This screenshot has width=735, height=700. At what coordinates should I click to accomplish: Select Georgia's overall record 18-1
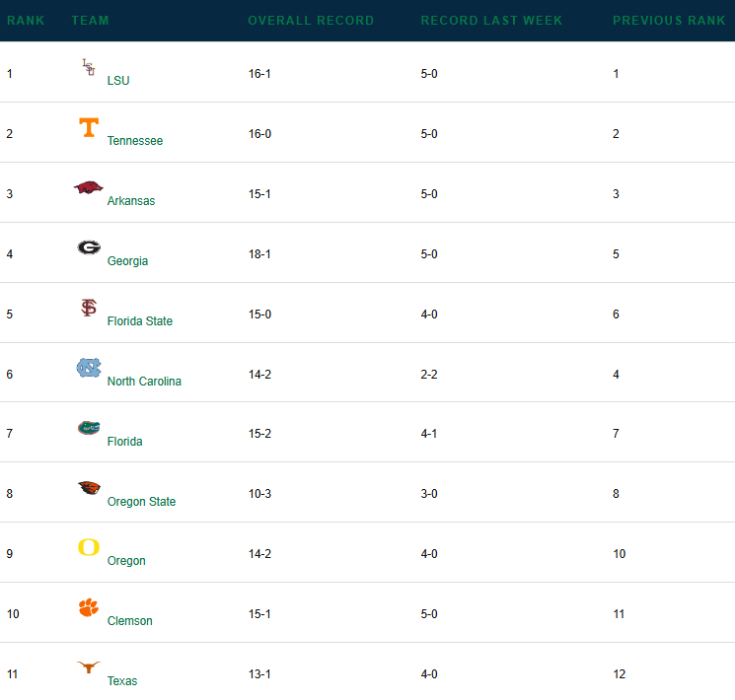pyautogui.click(x=259, y=254)
